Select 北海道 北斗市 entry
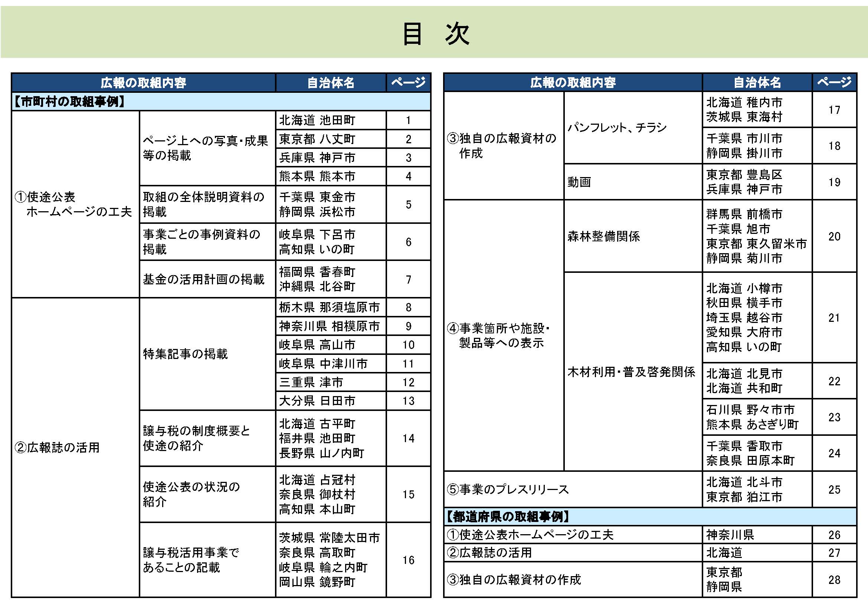This screenshot has height=614, width=868. (744, 482)
